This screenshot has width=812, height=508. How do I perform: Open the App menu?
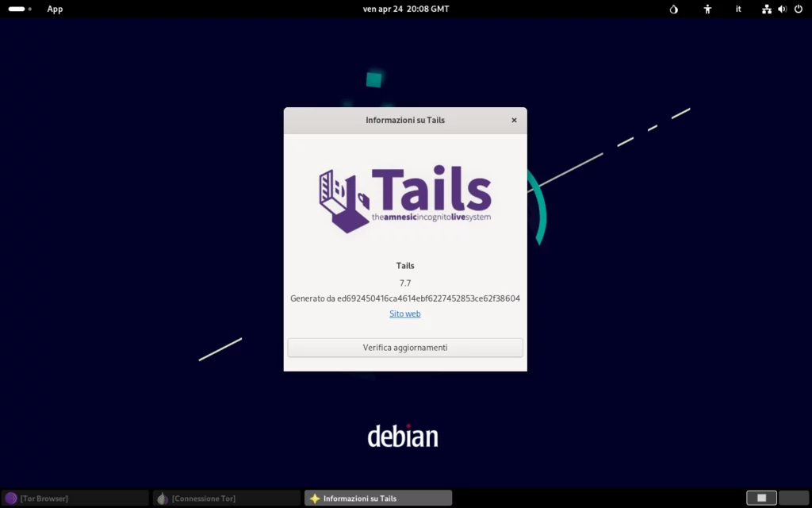[55, 9]
